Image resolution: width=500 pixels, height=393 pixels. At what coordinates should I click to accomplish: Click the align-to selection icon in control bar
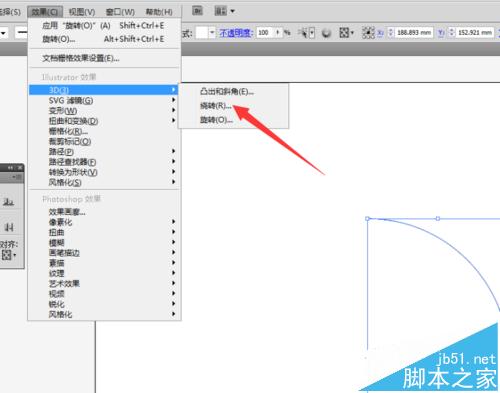point(344,33)
